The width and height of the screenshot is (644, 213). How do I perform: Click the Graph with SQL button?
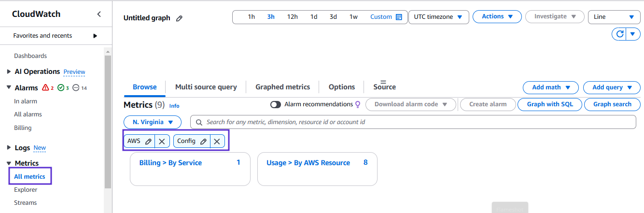pos(550,104)
